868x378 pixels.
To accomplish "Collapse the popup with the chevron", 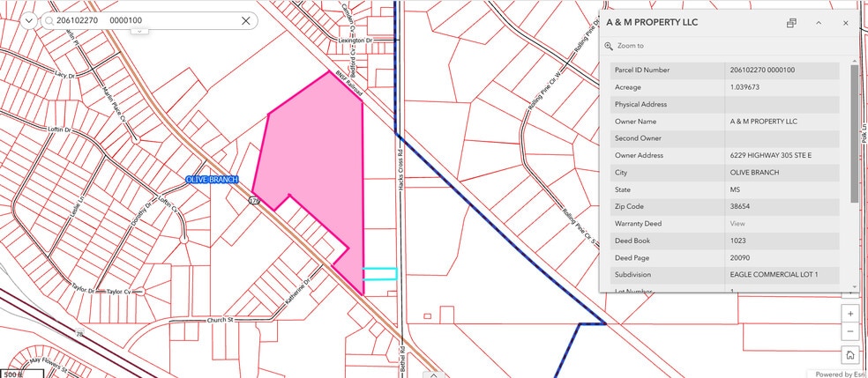I will coord(819,23).
